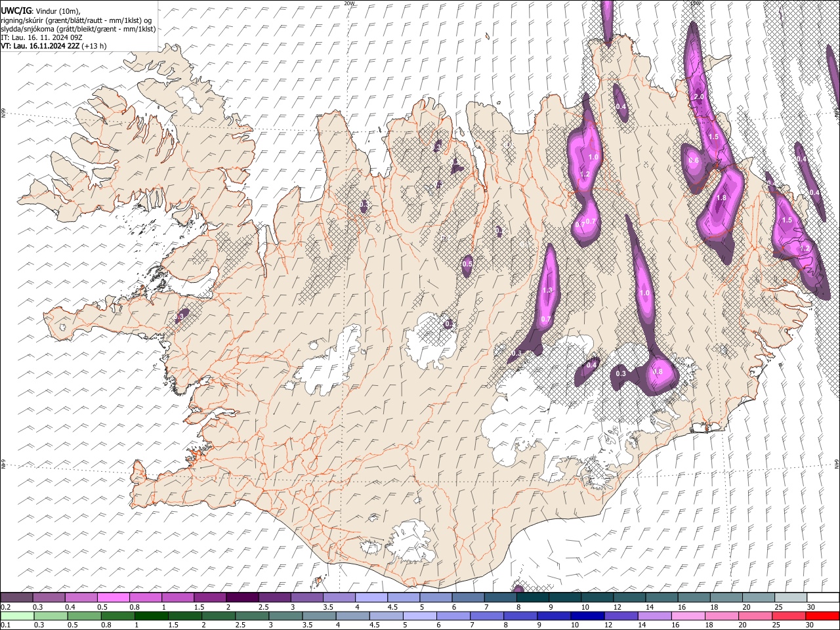Click the '1.8' precipitation value on the map

coord(722,198)
